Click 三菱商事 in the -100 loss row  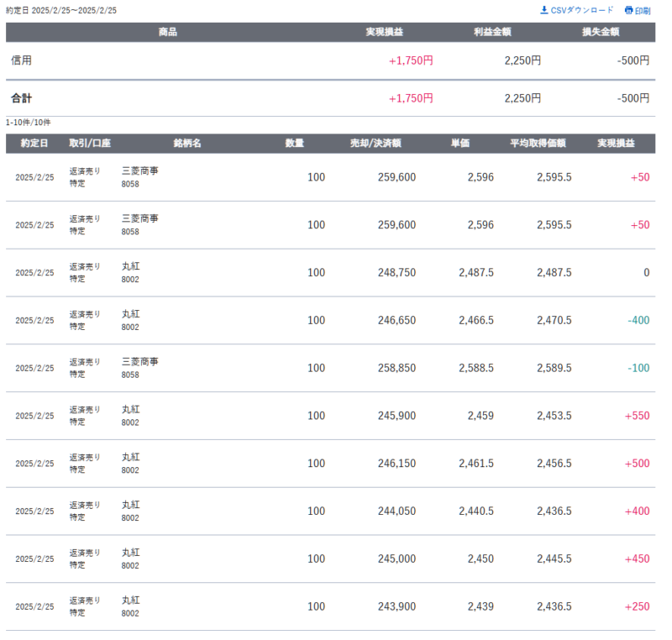tap(140, 361)
